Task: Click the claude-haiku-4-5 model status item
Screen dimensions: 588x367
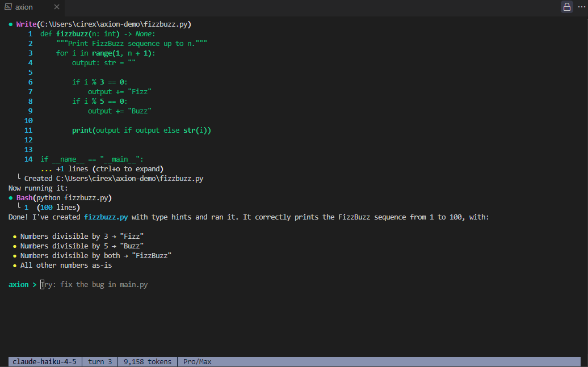Action: point(44,362)
